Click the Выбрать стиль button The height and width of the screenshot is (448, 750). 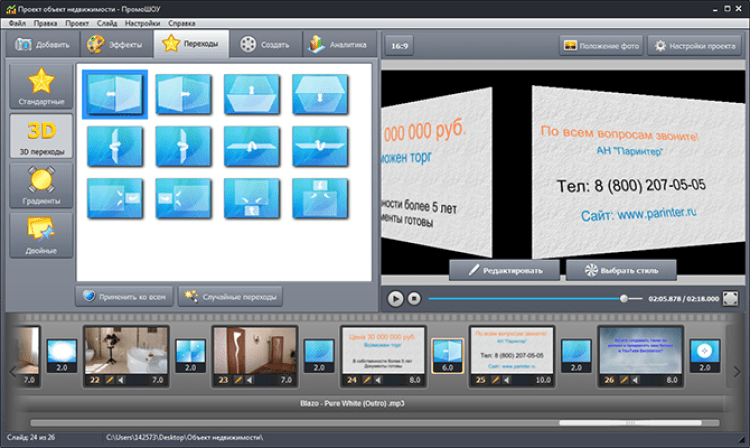[x=621, y=270]
